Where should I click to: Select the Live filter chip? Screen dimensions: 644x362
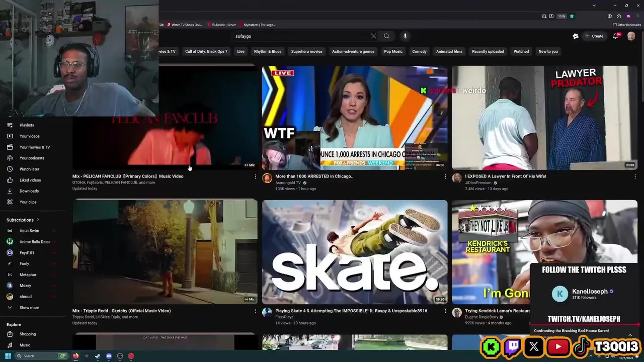pyautogui.click(x=241, y=51)
